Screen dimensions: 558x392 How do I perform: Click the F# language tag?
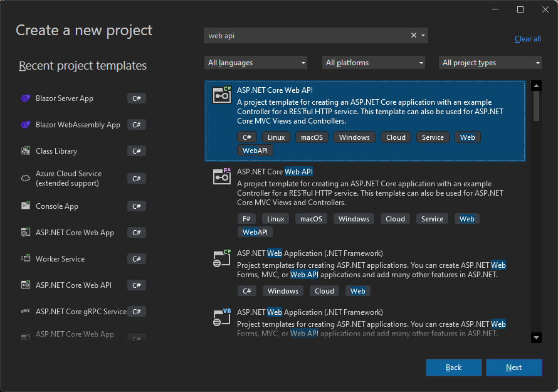point(246,219)
